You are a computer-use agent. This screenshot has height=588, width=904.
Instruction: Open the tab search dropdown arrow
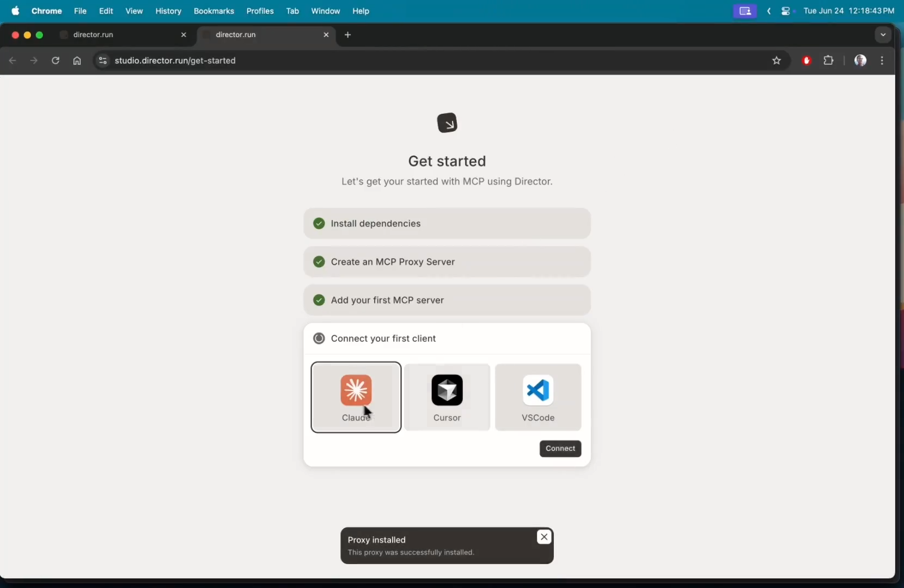pos(883,35)
